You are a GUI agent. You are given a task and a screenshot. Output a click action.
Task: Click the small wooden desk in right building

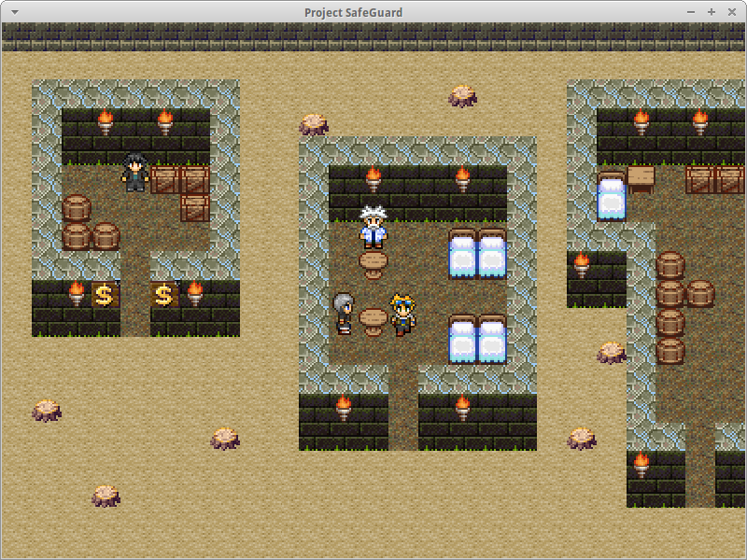coord(641,177)
